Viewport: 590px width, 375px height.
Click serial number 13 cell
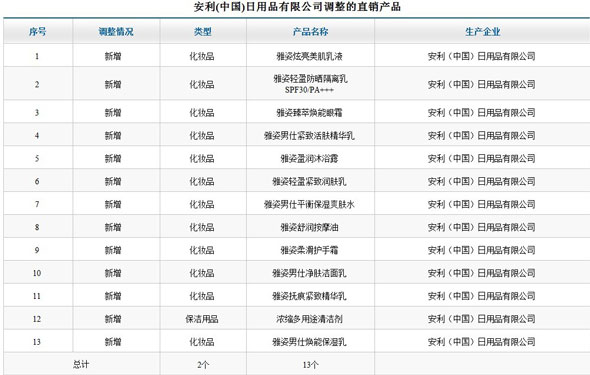pyautogui.click(x=37, y=342)
